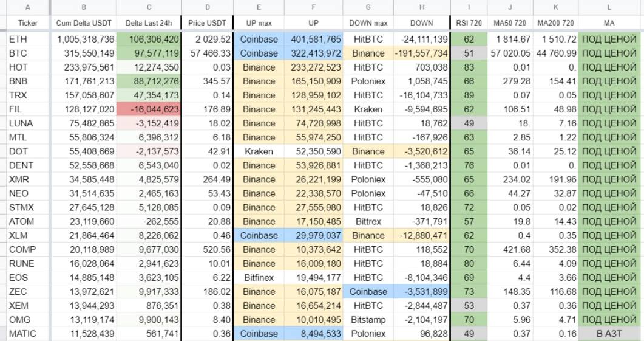Select the DOT ticker cell

click(27, 151)
